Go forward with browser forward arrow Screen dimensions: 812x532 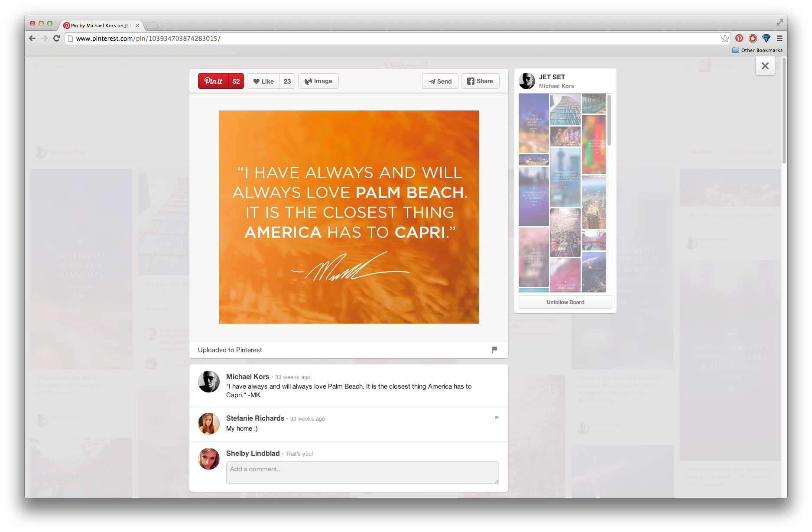44,38
